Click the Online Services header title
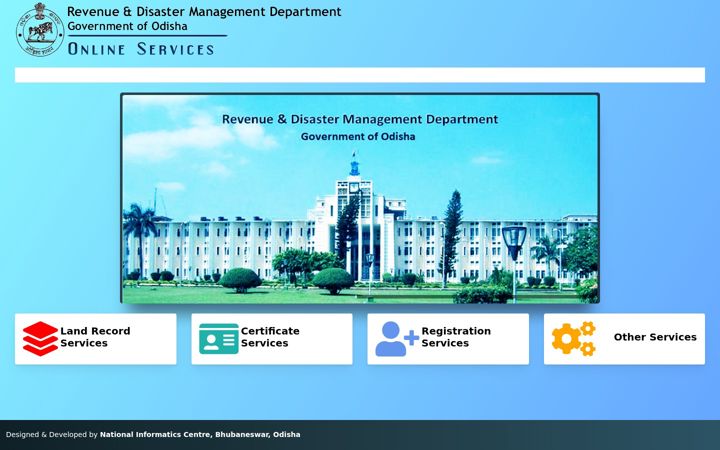 [141, 49]
